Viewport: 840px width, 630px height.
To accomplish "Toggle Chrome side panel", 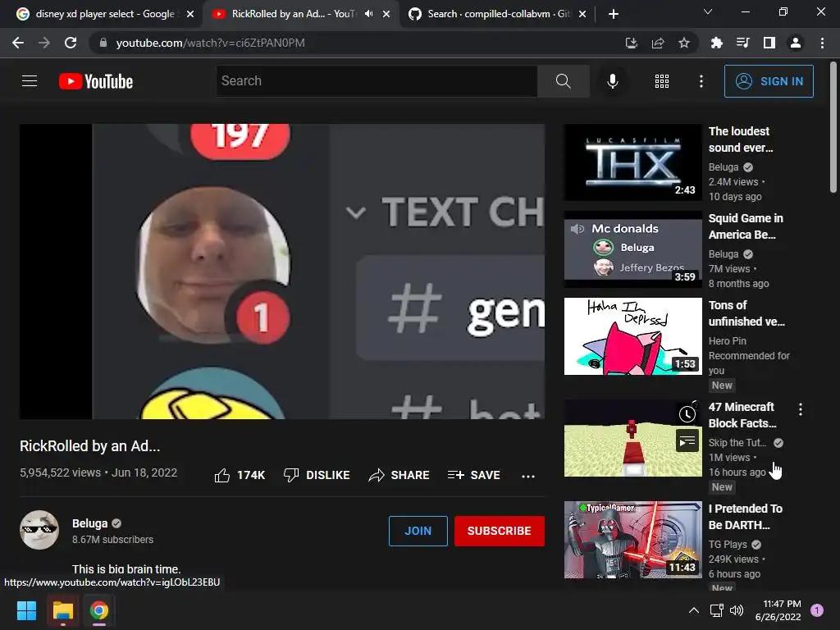I will [x=769, y=43].
